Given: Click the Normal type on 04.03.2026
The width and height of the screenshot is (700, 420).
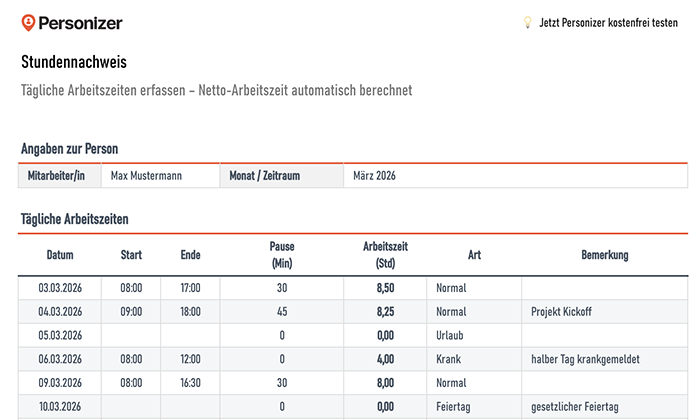Looking at the screenshot, I should (474, 312).
